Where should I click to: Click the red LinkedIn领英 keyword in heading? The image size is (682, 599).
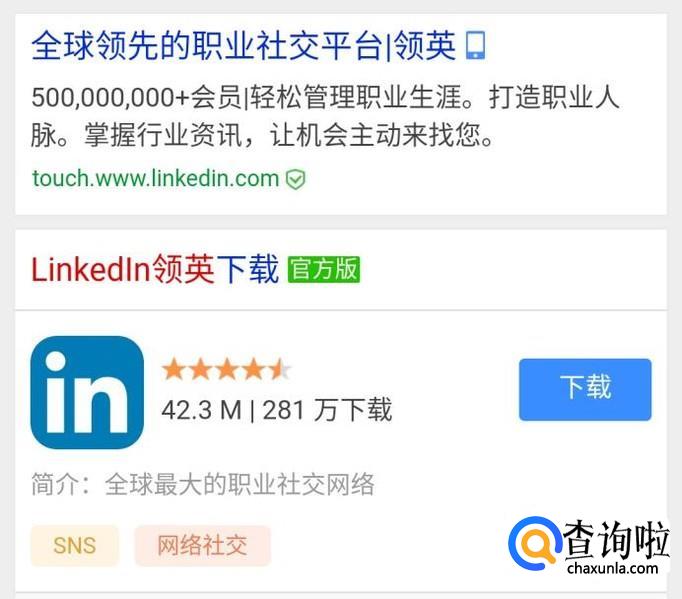[x=123, y=269]
